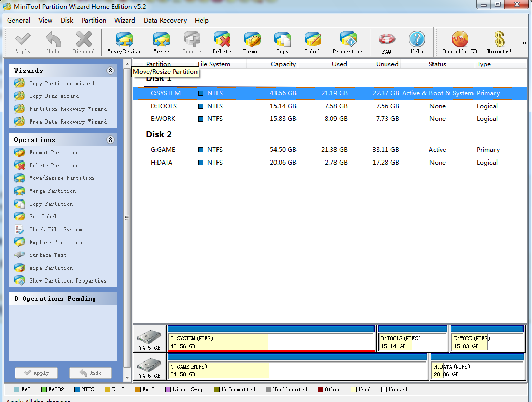
Task: Sort by the Status column header
Action: tap(437, 64)
